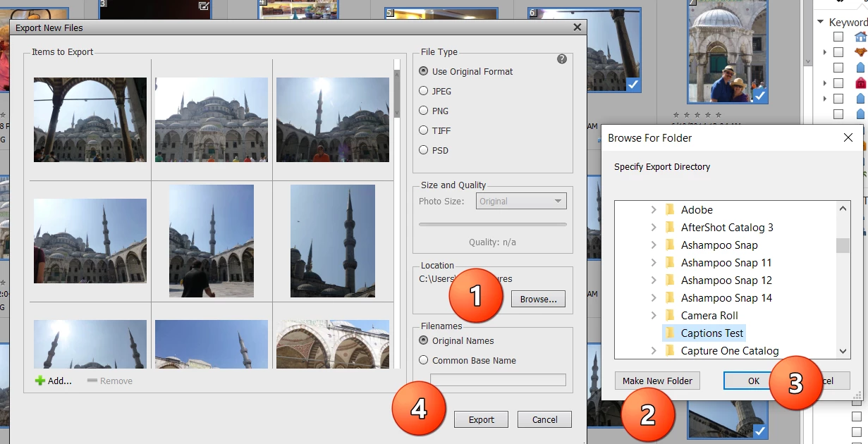Tick the checkbox beside the dog keyword

click(838, 52)
